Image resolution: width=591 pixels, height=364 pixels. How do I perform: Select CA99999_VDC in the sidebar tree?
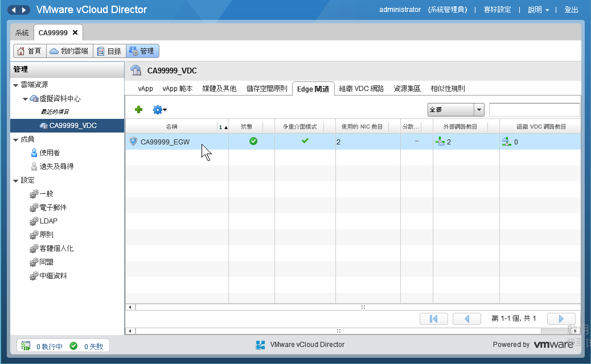(67, 126)
